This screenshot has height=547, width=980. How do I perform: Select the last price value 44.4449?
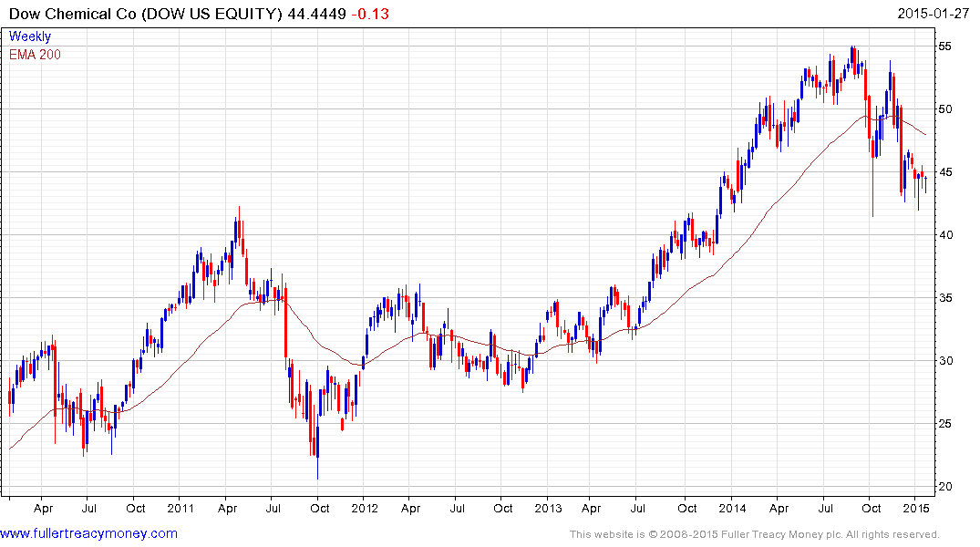[316, 14]
